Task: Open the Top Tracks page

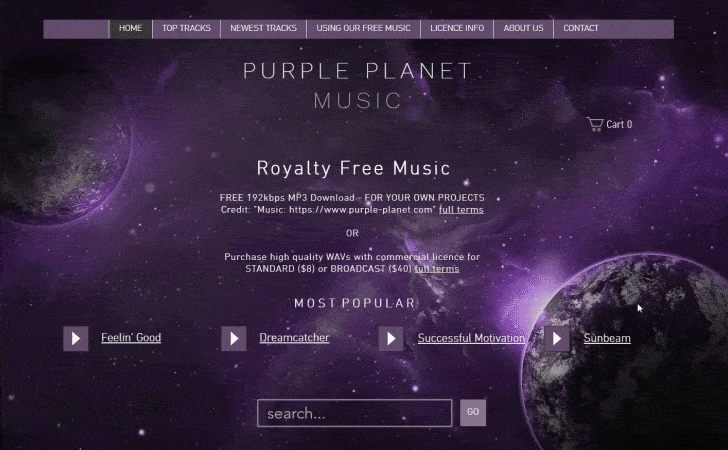Action: [186, 29]
